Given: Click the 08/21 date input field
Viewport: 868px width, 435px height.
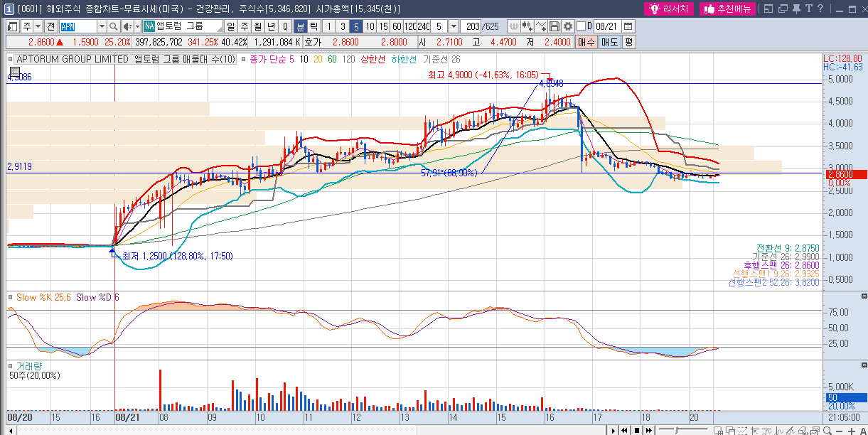Looking at the screenshot, I should coord(607,26).
